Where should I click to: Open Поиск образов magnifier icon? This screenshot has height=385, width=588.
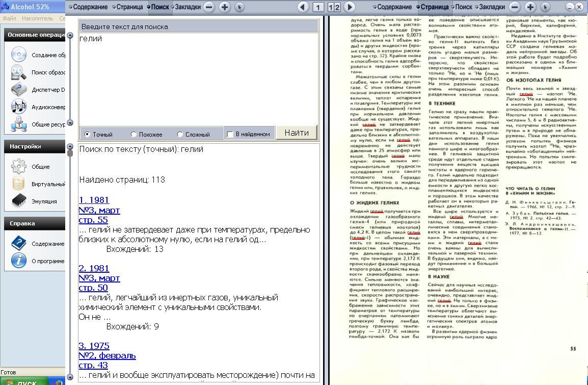[18, 72]
